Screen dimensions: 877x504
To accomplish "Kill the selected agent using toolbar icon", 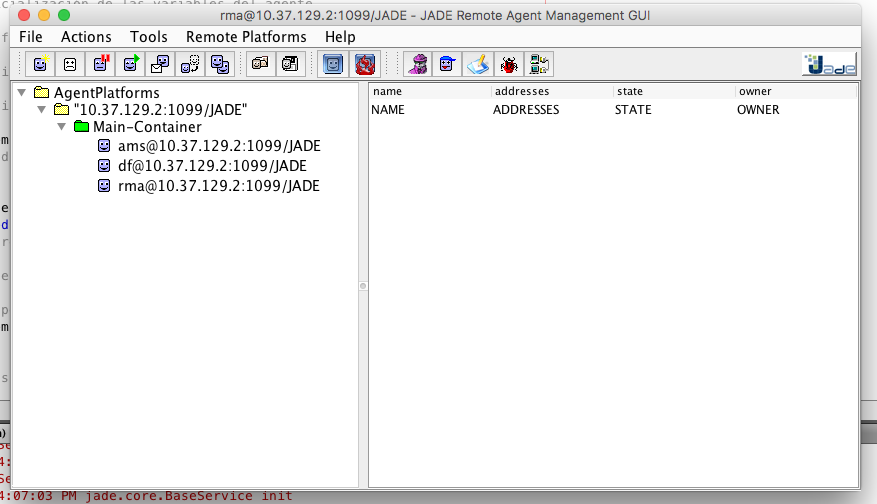I will click(x=70, y=64).
